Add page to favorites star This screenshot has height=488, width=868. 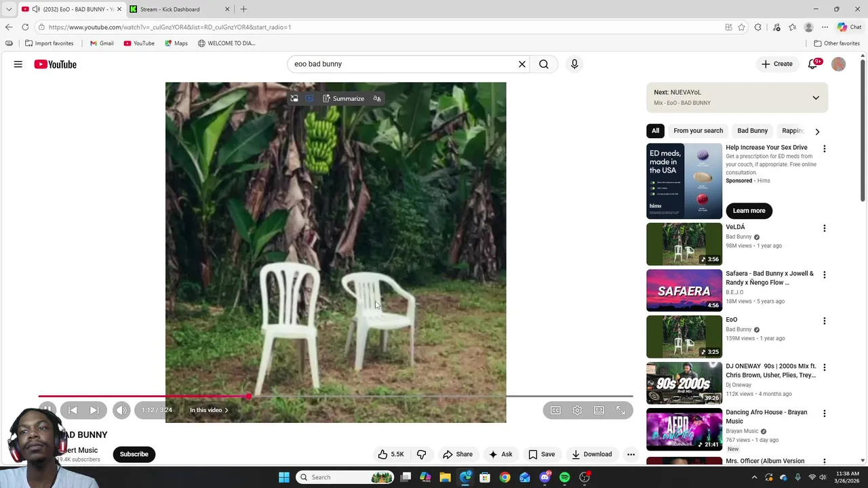pyautogui.click(x=741, y=27)
